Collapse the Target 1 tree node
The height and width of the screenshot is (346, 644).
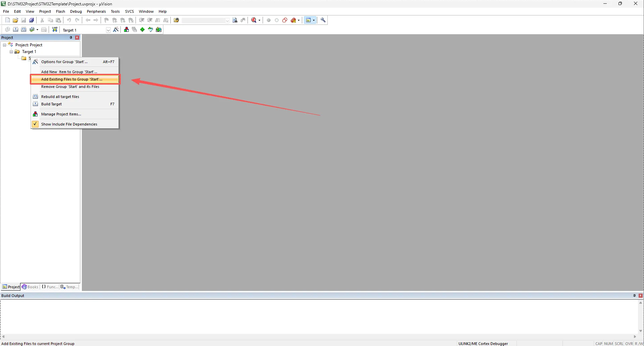11,52
